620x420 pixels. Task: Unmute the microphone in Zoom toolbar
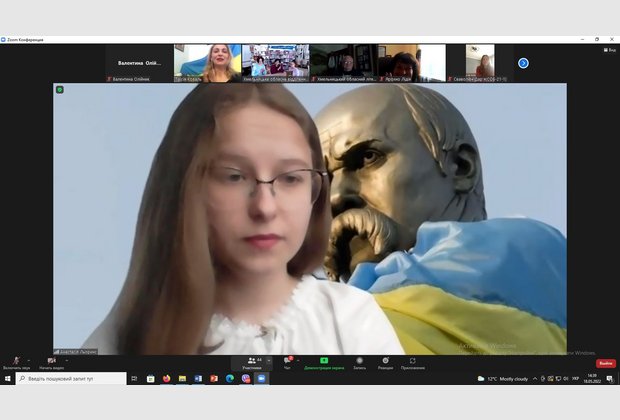pyautogui.click(x=15, y=362)
